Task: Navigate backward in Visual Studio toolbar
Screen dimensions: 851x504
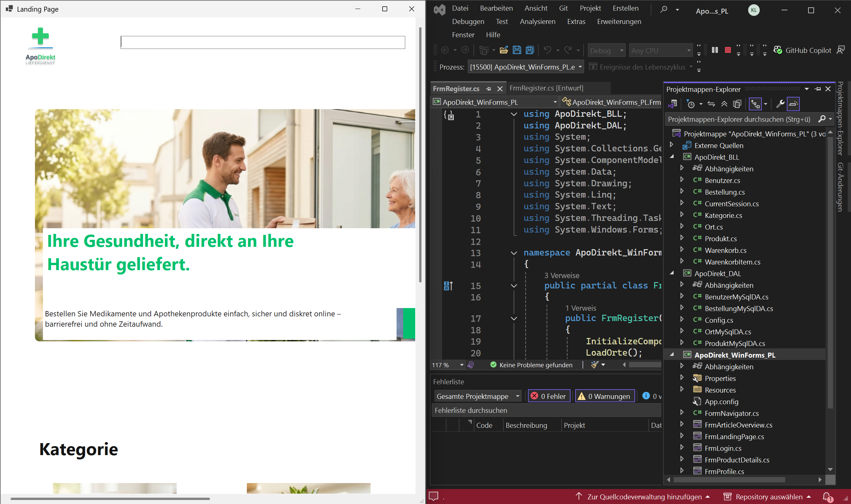Action: [445, 50]
